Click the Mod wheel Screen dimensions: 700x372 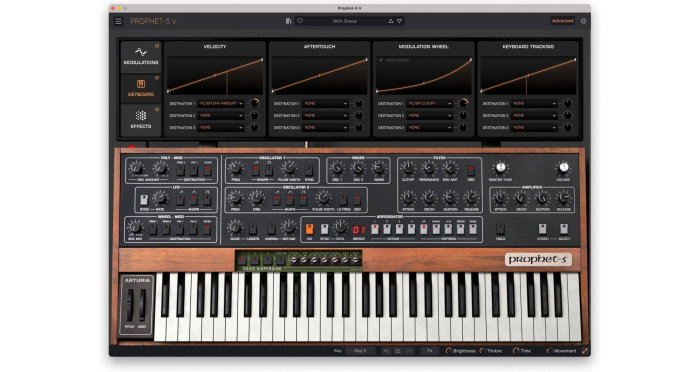click(x=142, y=305)
